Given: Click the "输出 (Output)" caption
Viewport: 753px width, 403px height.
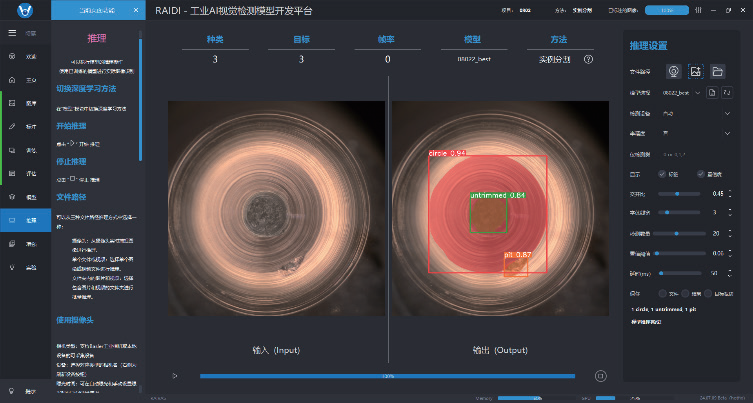Looking at the screenshot, I should tap(500, 350).
